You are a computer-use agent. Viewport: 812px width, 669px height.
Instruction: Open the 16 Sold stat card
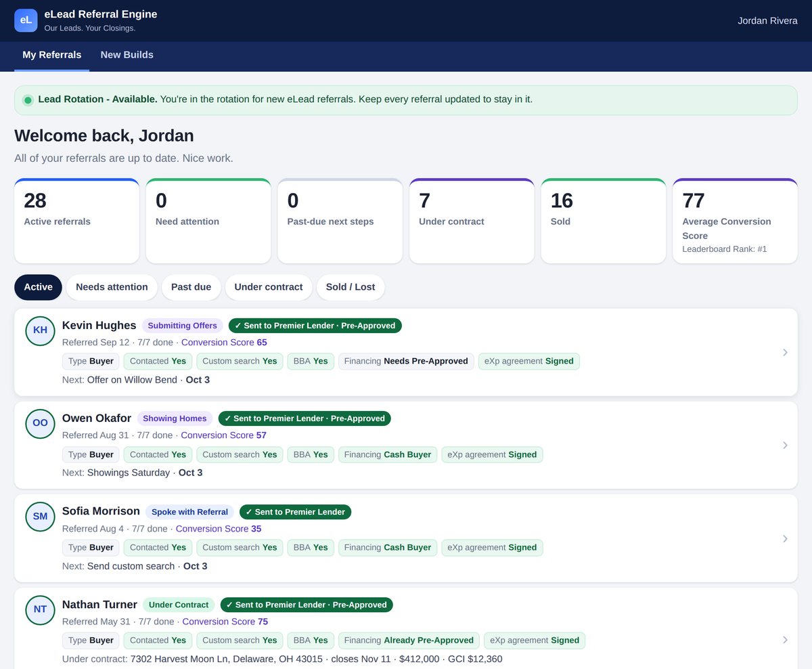(604, 221)
